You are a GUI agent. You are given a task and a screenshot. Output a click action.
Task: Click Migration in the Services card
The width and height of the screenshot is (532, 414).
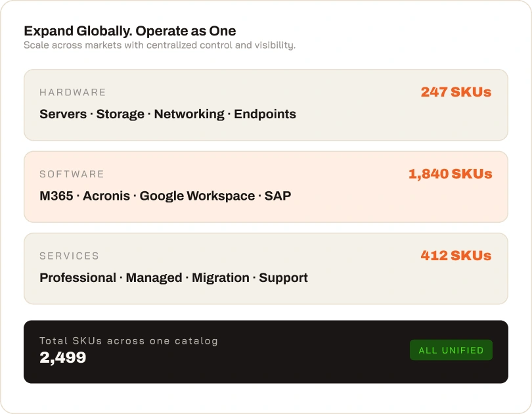coord(221,278)
